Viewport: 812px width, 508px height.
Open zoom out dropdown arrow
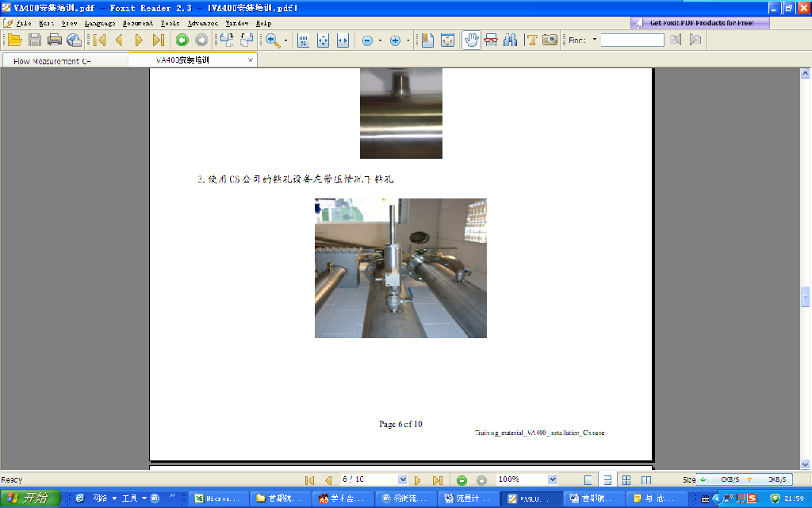pos(380,40)
